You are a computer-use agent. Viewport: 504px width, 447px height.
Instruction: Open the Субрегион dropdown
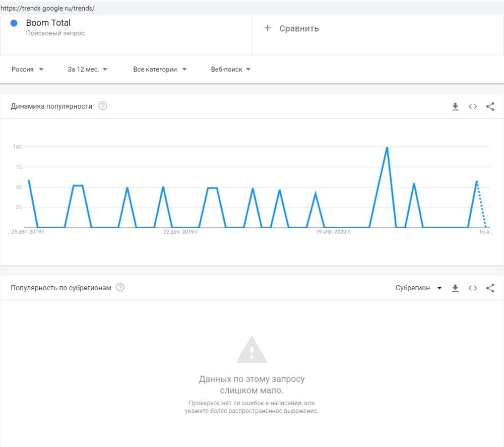[418, 288]
